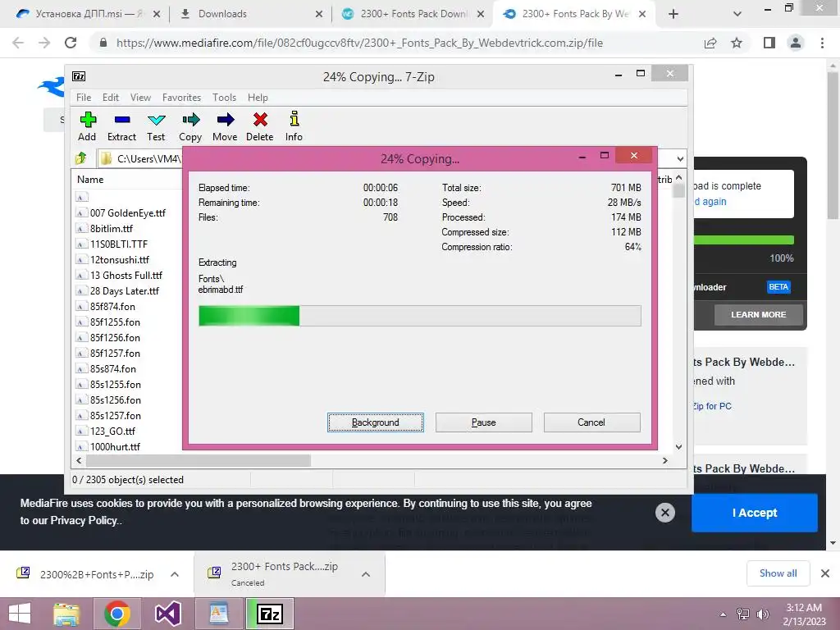
Task: Click the horizontal scrollbar in file list
Action: [x=199, y=460]
